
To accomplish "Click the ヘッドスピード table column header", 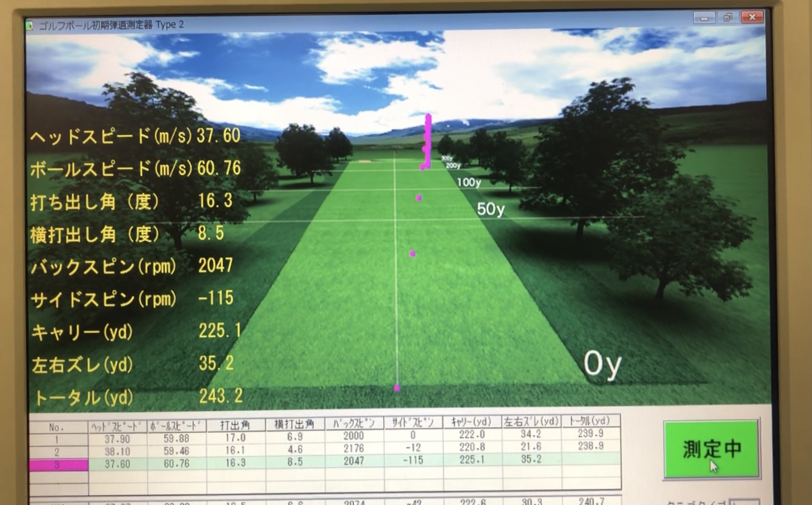I will (x=118, y=426).
